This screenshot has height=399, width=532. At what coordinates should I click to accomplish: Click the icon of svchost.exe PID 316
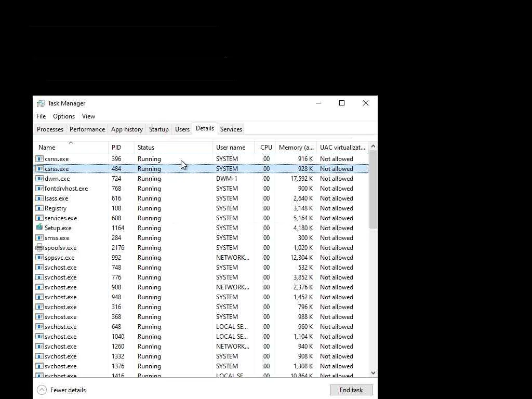click(x=39, y=307)
